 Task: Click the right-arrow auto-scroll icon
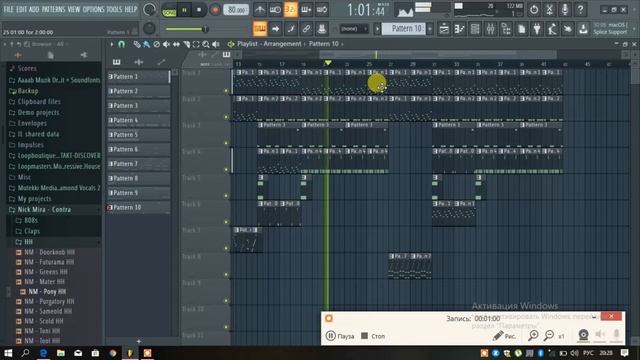pos(276,29)
